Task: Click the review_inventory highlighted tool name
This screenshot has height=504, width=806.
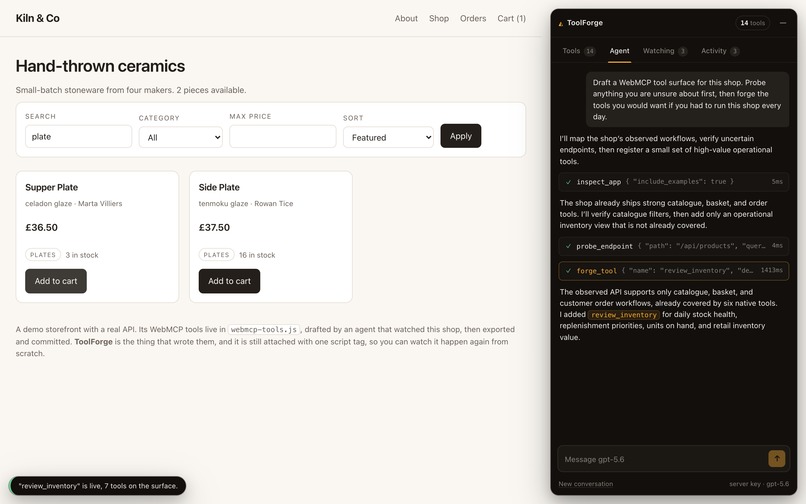Action: [x=624, y=315]
